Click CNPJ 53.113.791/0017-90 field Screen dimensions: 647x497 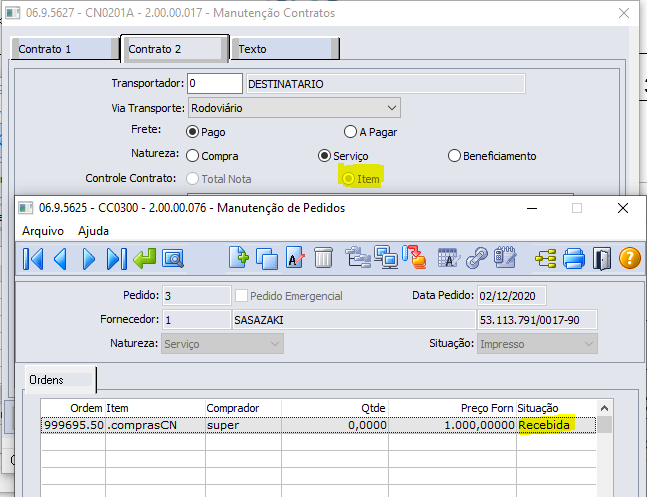click(x=537, y=320)
